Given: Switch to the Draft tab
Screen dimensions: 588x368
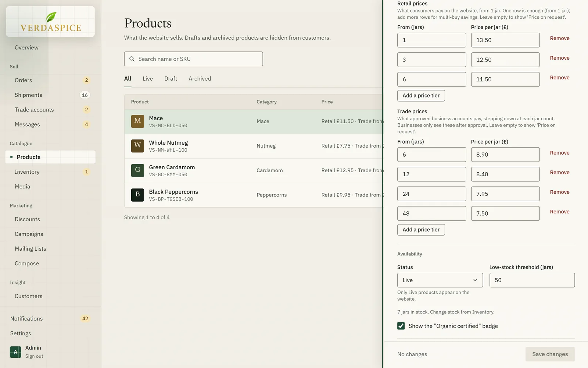Looking at the screenshot, I should pos(171,79).
